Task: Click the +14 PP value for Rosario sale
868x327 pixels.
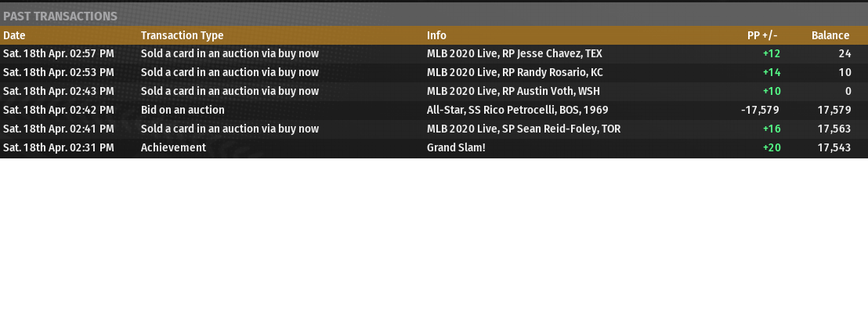Action: click(772, 73)
